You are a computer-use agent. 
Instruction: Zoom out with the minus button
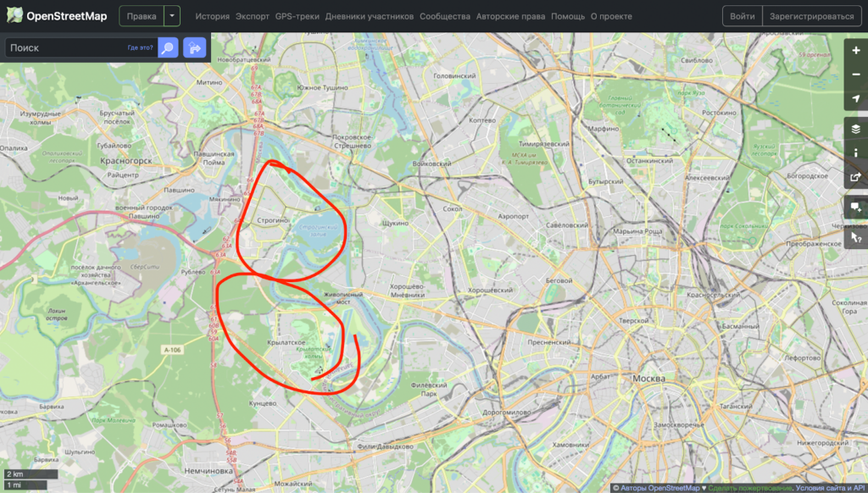(x=855, y=75)
